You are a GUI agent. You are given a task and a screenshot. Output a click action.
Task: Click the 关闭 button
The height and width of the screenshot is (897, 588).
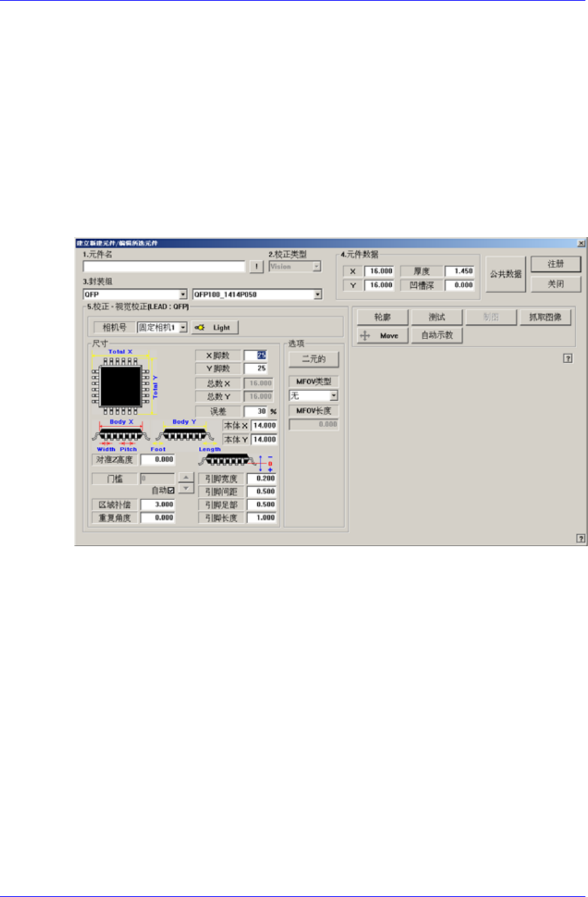[x=556, y=284]
